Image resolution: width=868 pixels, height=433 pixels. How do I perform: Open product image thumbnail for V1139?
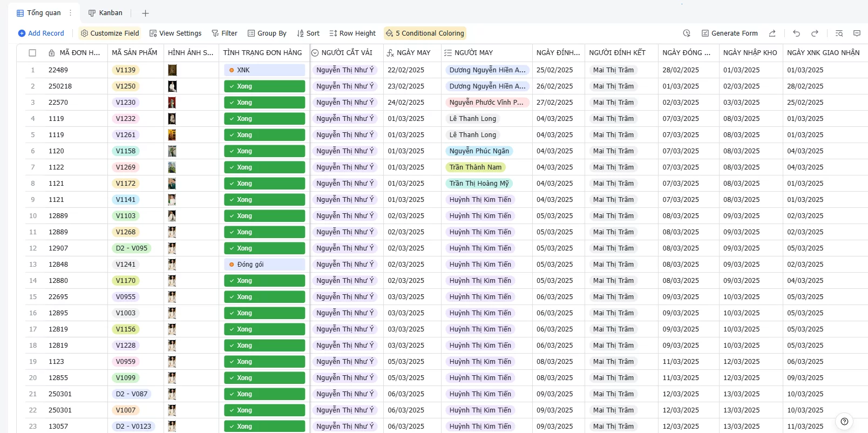[172, 70]
